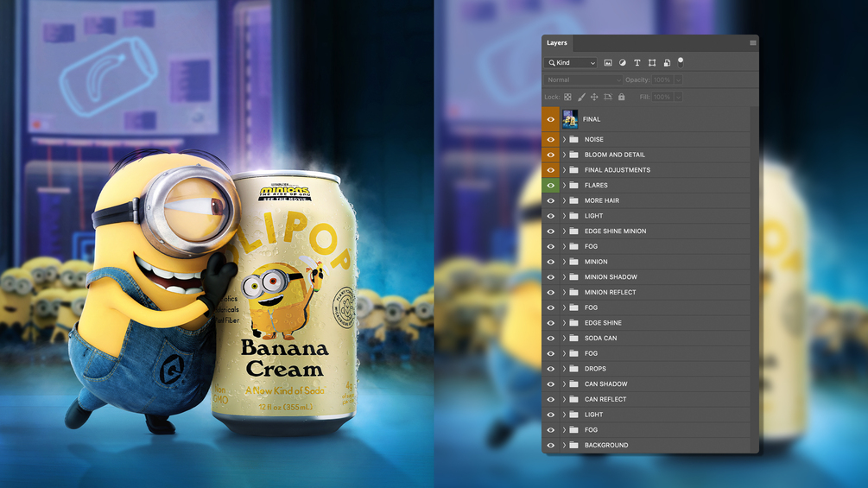The height and width of the screenshot is (488, 868).
Task: Open the Normal blend mode dropdown
Action: tap(584, 79)
